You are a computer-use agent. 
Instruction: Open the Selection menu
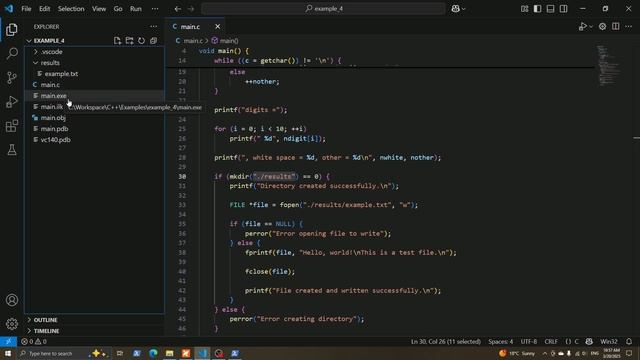[71, 9]
